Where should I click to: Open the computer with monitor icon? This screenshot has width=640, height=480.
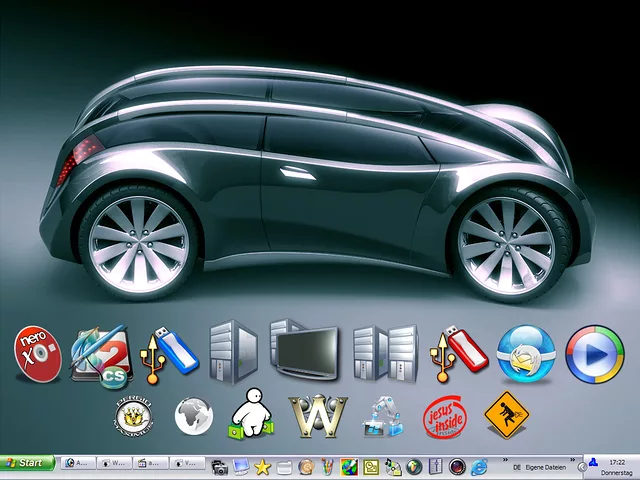[304, 350]
